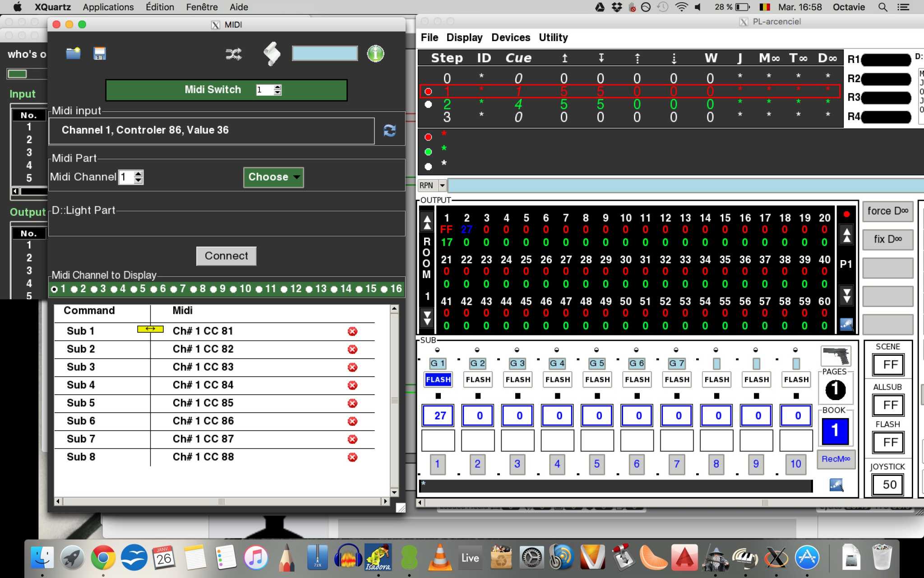Click the green info icon
924x578 pixels.
click(x=375, y=54)
